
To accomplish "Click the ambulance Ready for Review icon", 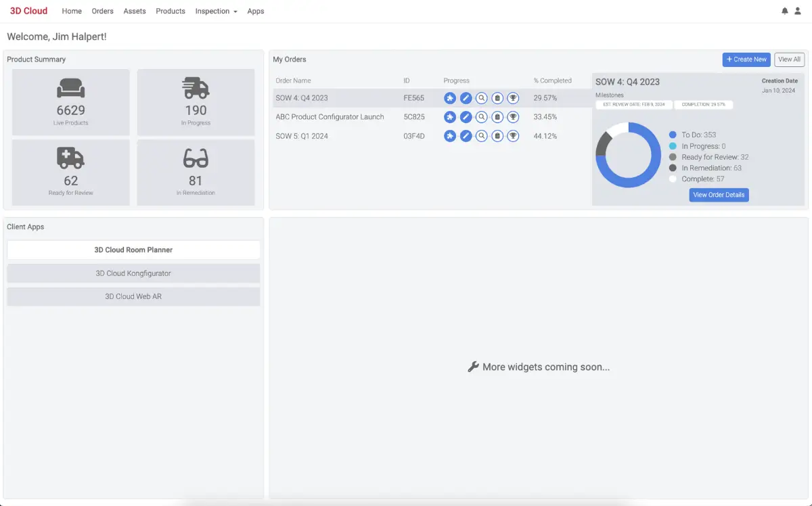I will 70,158.
